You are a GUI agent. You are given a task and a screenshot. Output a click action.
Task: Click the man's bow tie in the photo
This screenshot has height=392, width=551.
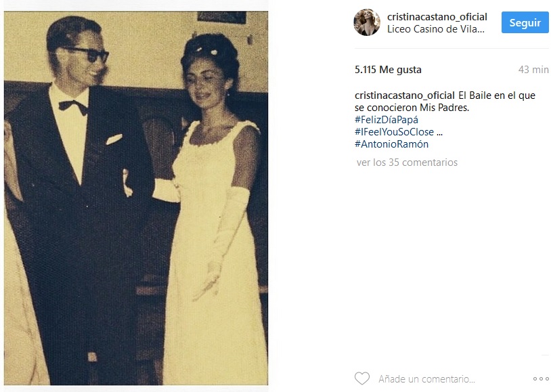point(73,106)
